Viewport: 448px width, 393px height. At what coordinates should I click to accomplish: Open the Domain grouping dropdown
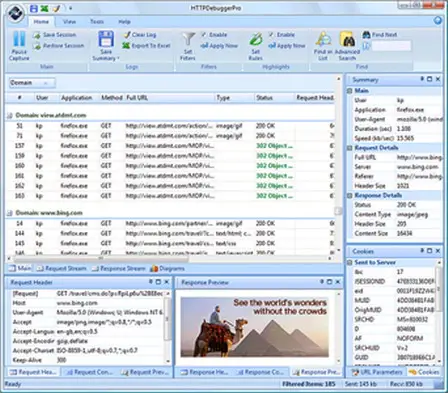(x=32, y=83)
